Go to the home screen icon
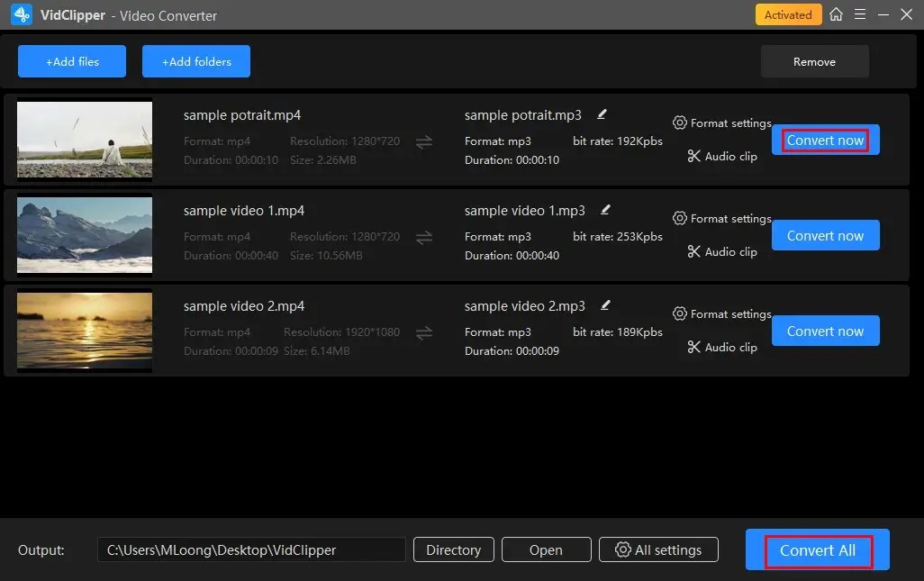924x581 pixels. [x=836, y=14]
